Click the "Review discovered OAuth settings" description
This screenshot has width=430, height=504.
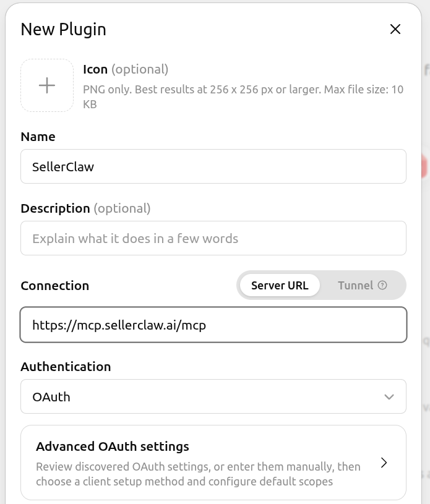point(198,474)
